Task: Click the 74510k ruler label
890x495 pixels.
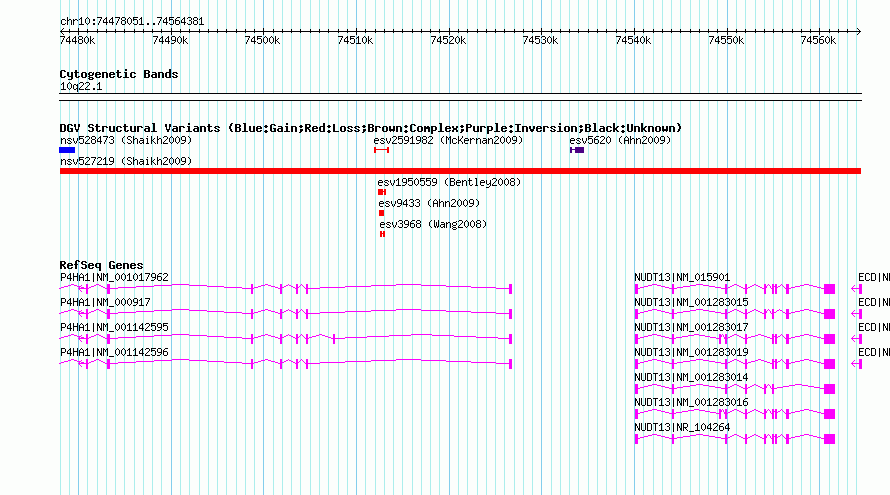Action: pos(355,40)
